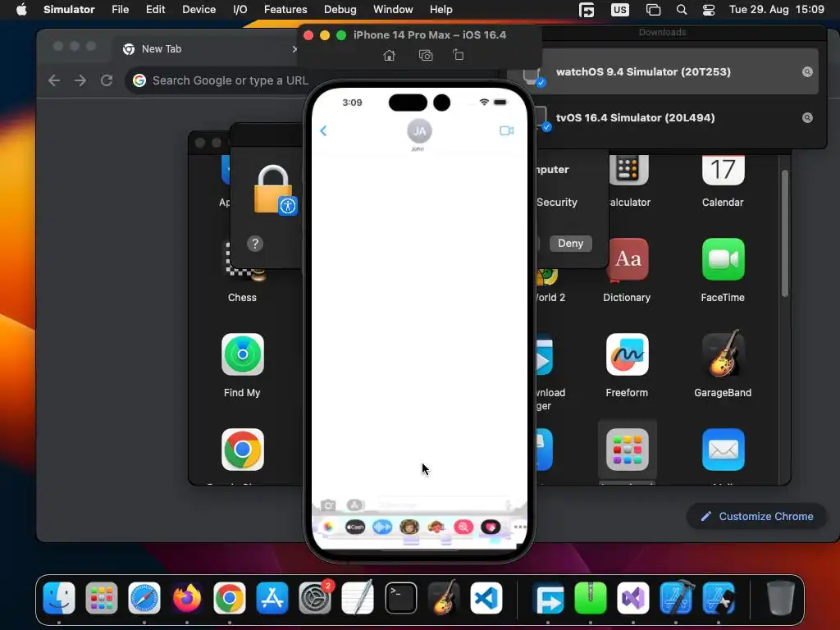Go to Home in Simulator toolbar
840x630 pixels.
(x=390, y=55)
